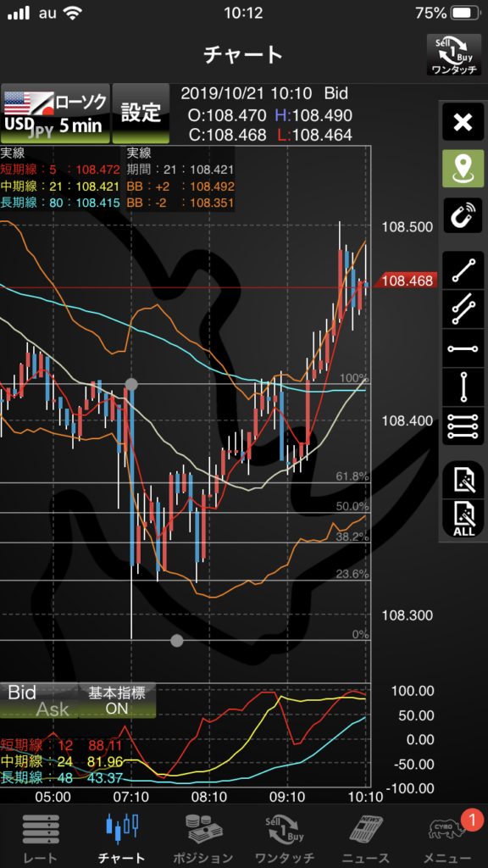Tap the ワンタッチ Sell/Buy button at top
The height and width of the screenshot is (868, 488).
click(x=452, y=55)
